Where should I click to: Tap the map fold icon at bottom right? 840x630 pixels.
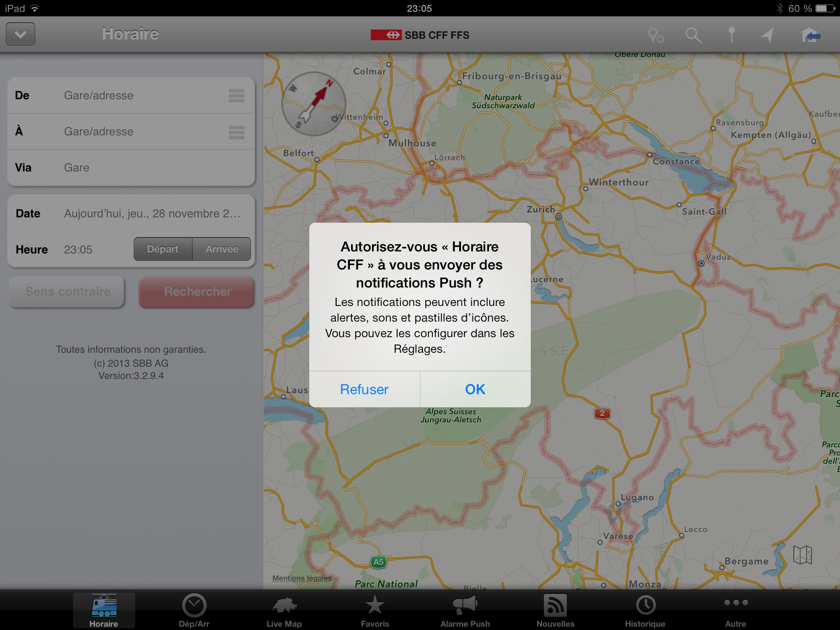(x=802, y=555)
